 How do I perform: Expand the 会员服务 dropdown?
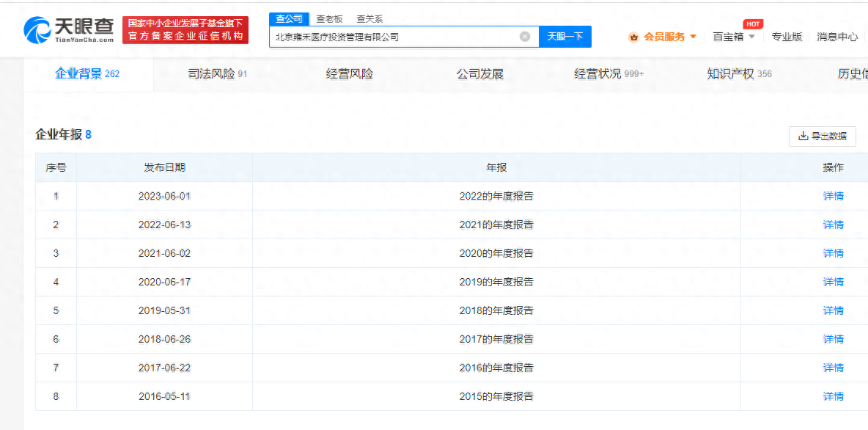(693, 37)
